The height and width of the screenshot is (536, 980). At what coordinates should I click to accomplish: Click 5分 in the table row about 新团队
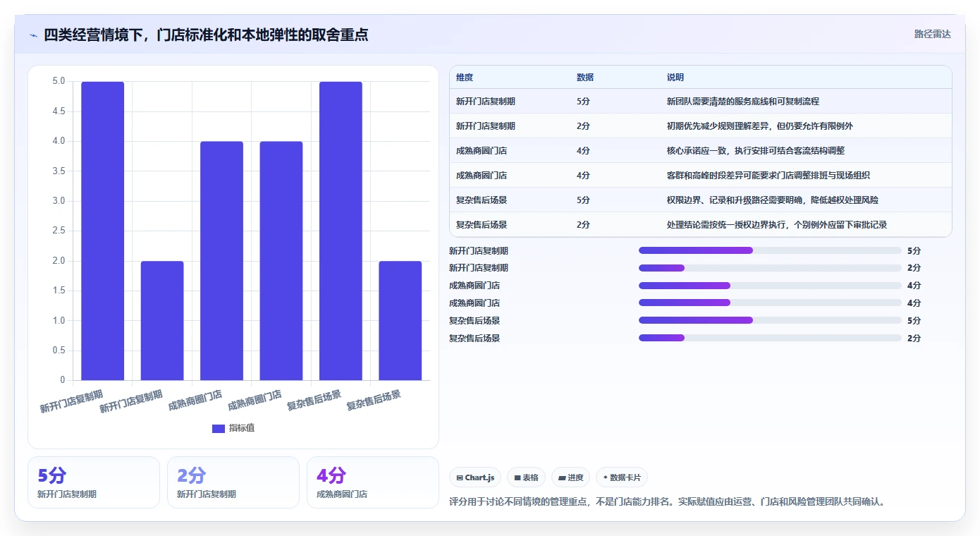click(x=583, y=102)
